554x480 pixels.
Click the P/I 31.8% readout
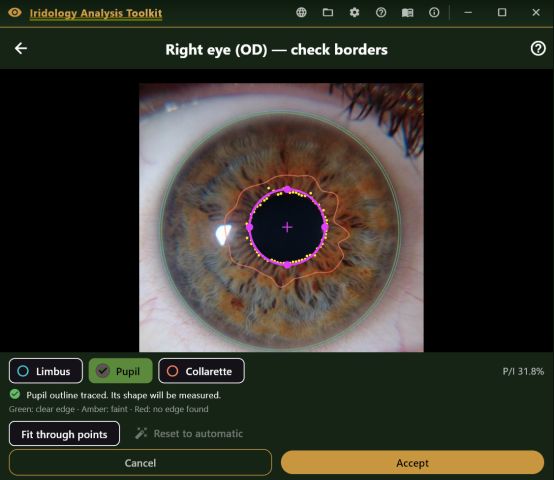tap(523, 371)
